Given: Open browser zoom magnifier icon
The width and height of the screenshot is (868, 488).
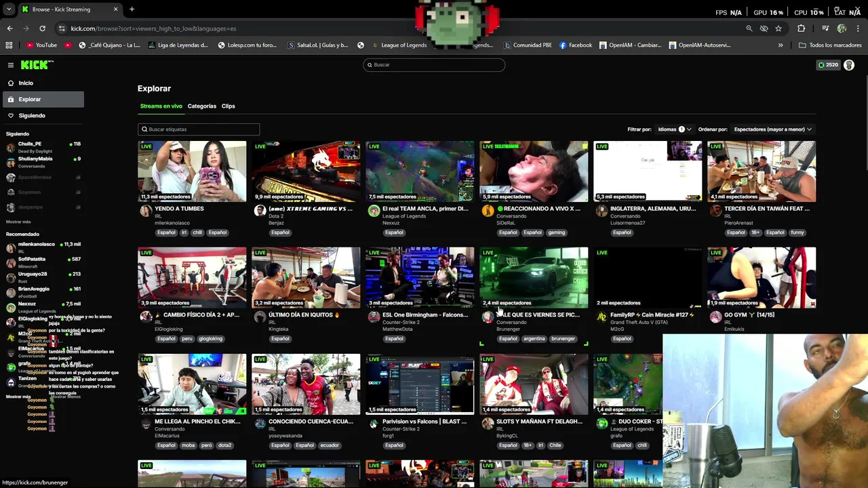Looking at the screenshot, I should point(749,28).
